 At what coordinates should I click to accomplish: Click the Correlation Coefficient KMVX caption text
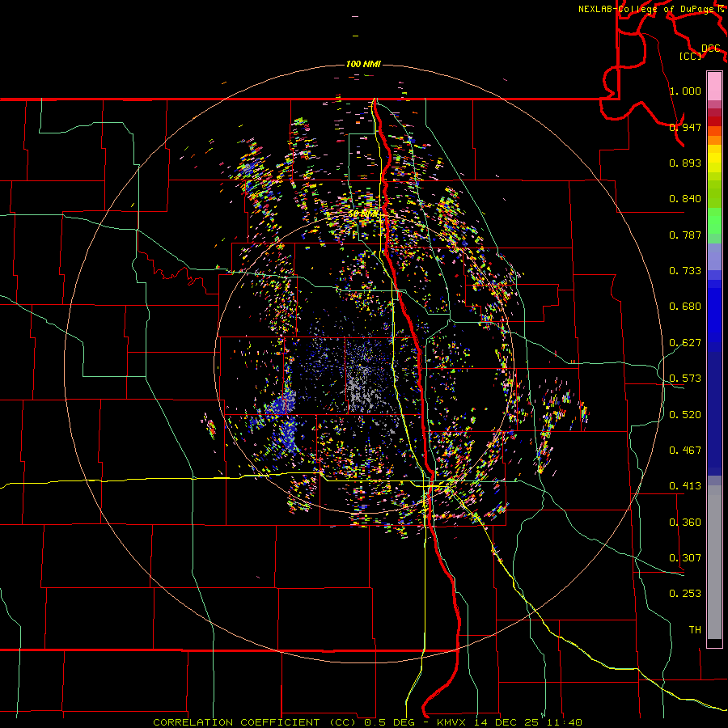(367, 722)
